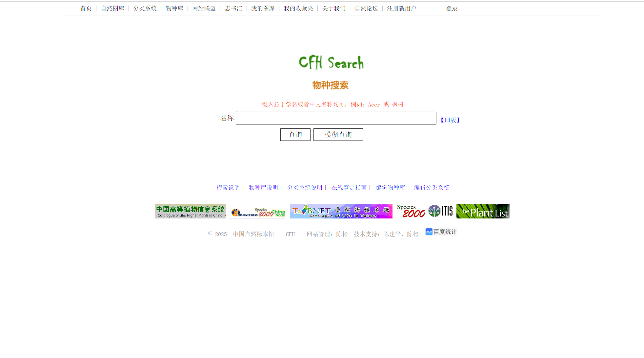Click inside the 名称 search input box
This screenshot has width=644, height=358.
point(336,118)
